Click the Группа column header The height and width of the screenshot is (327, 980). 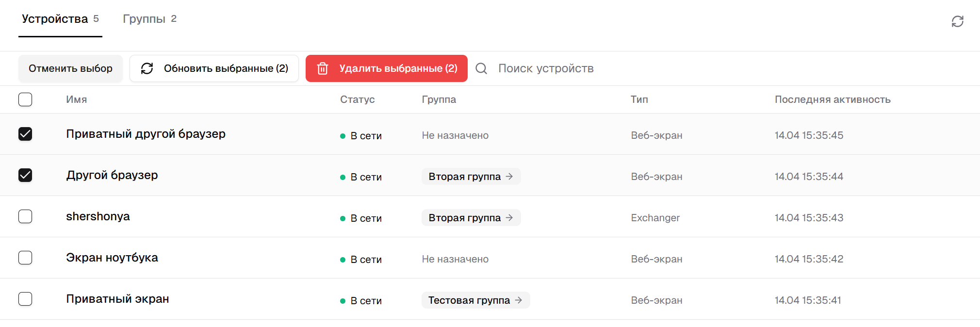point(439,99)
